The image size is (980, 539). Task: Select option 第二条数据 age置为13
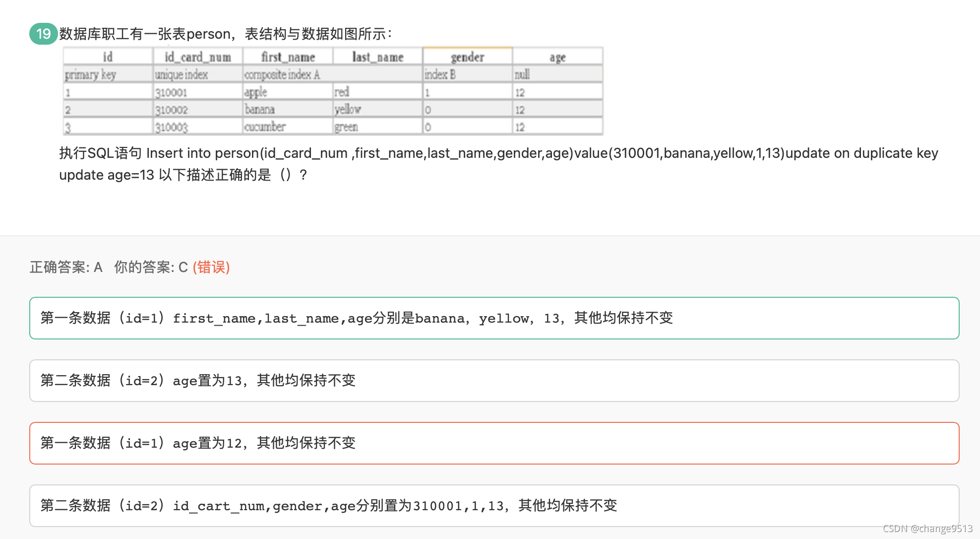pos(494,381)
